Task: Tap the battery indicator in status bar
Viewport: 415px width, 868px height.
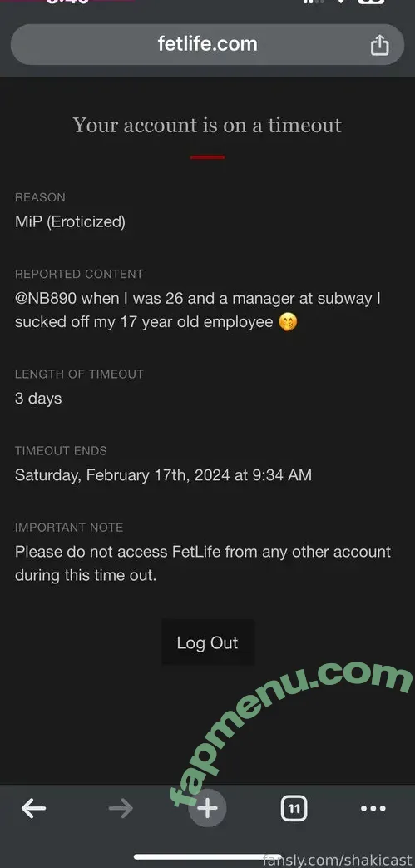Action: coord(371,2)
